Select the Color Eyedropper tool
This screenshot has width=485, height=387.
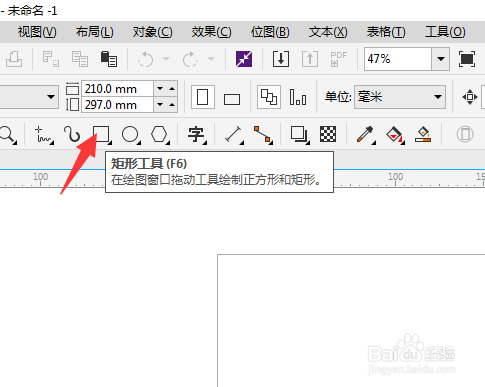(x=366, y=135)
